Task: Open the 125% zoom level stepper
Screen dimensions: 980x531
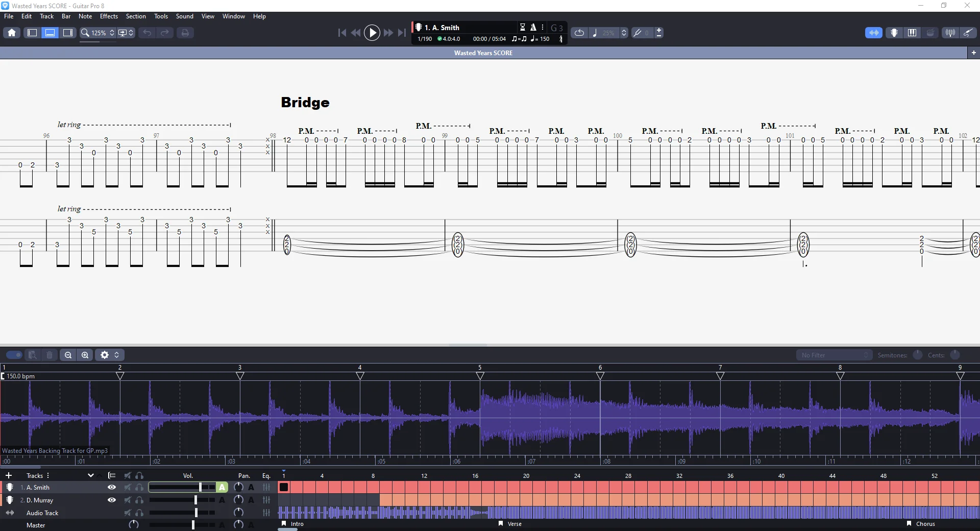Action: [112, 33]
